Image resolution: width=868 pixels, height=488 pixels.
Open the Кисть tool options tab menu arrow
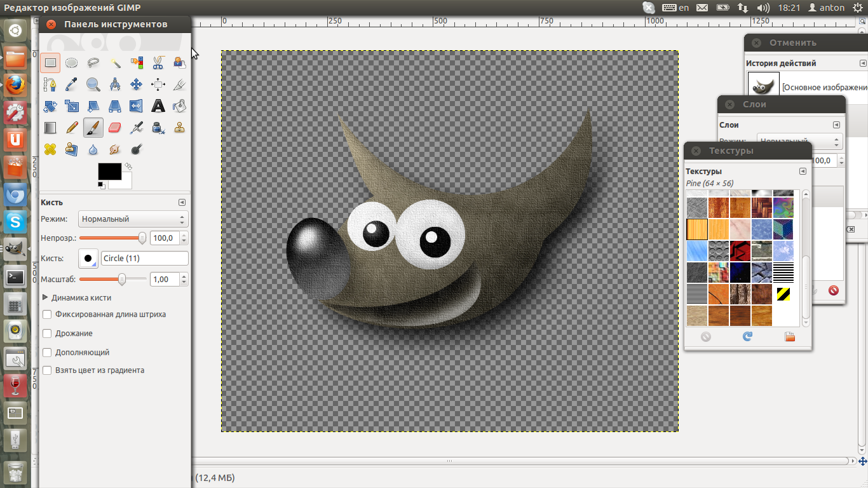click(x=182, y=203)
